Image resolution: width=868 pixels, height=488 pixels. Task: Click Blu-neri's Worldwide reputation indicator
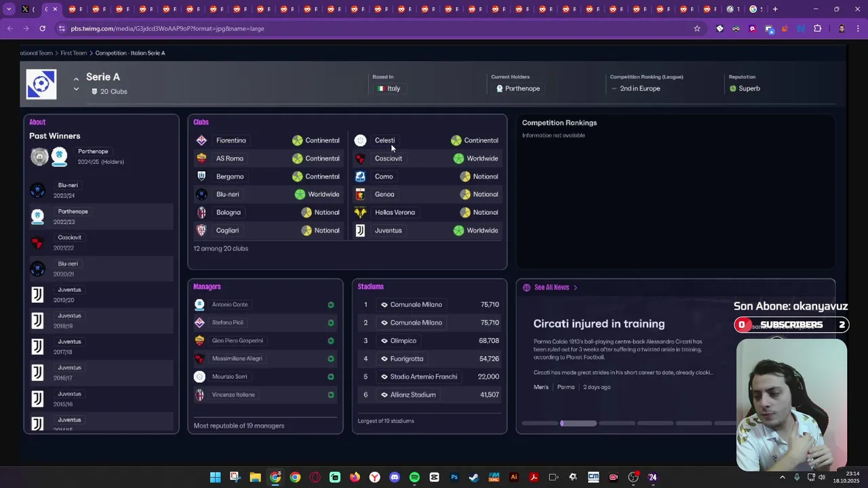300,195
